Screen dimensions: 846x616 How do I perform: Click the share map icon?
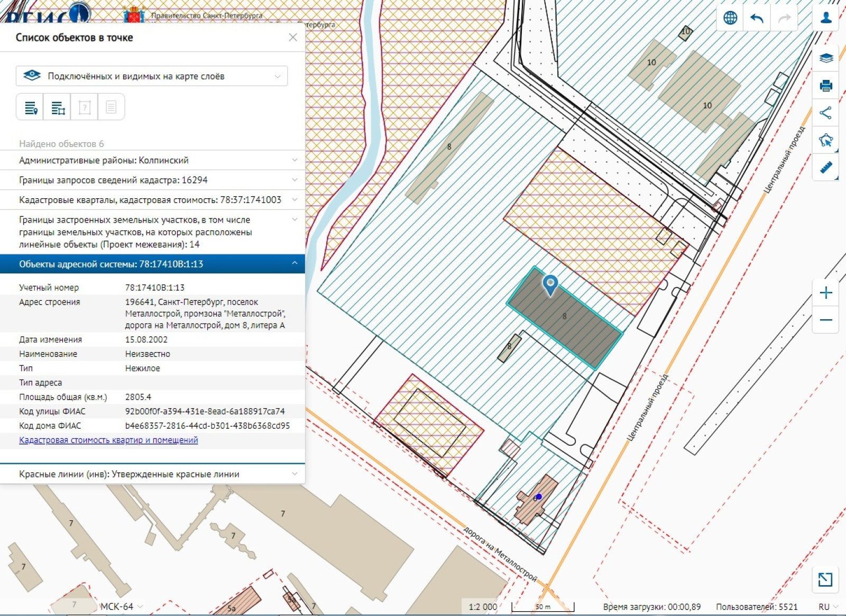(x=826, y=113)
